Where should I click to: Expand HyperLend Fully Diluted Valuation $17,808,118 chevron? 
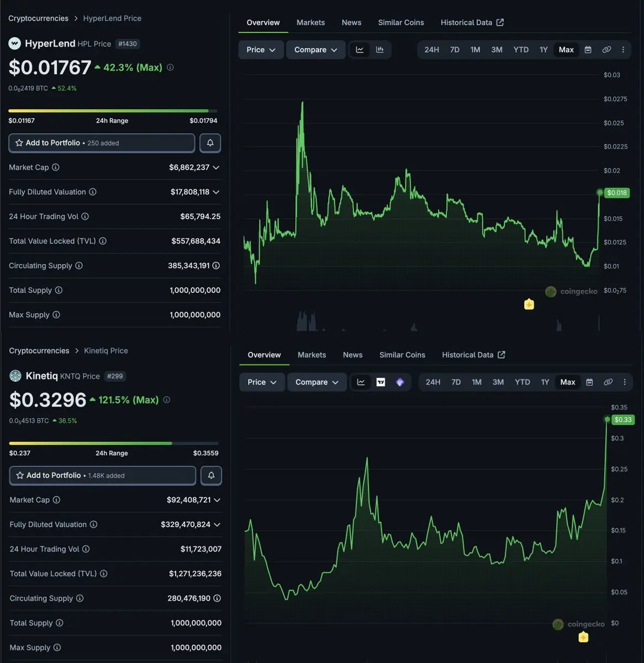coord(216,192)
